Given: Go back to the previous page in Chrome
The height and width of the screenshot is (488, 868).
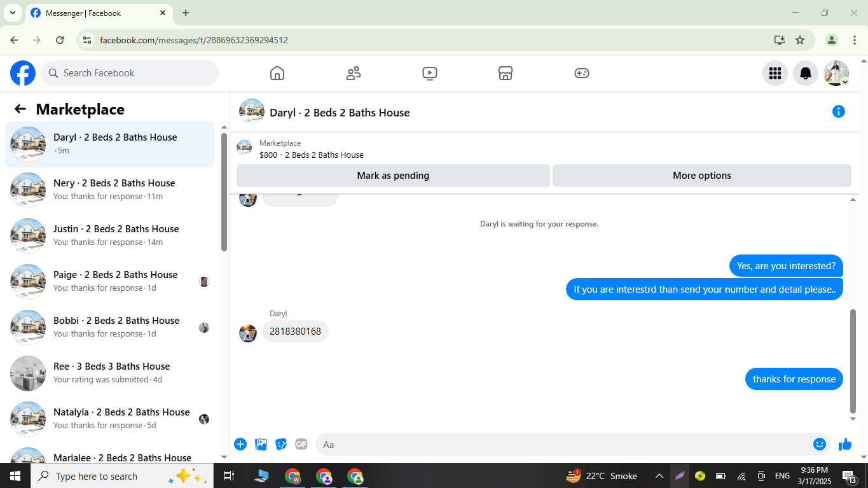Looking at the screenshot, I should [x=14, y=40].
